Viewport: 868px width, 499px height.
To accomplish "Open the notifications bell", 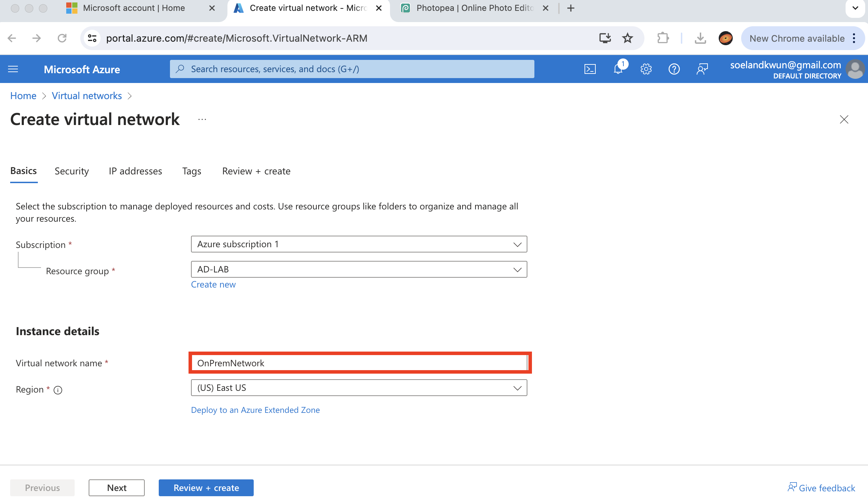I will [x=618, y=69].
